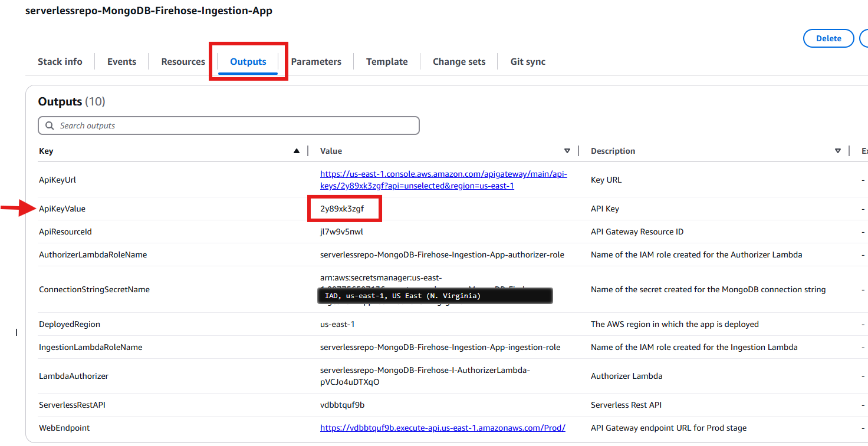Click the us-east-1 value in DeployedRegion row

point(337,324)
